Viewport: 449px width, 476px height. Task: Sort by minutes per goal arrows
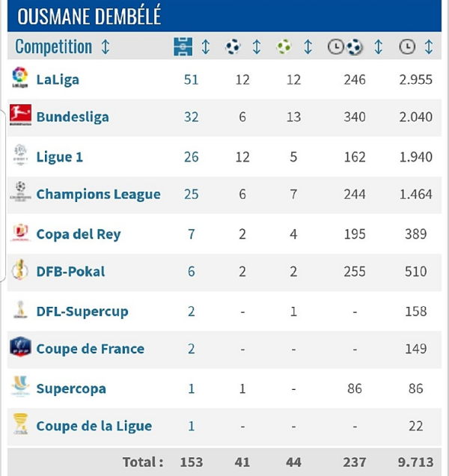[x=378, y=47]
